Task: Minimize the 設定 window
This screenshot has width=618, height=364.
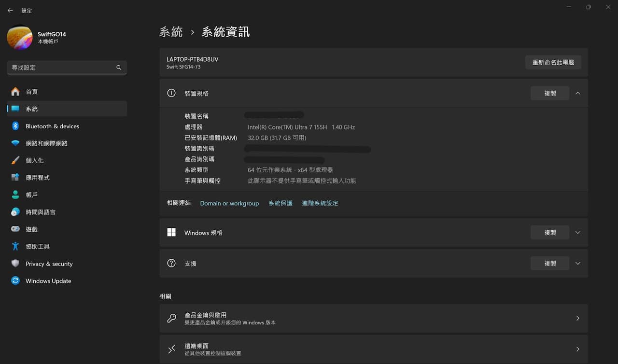Action: pyautogui.click(x=568, y=7)
